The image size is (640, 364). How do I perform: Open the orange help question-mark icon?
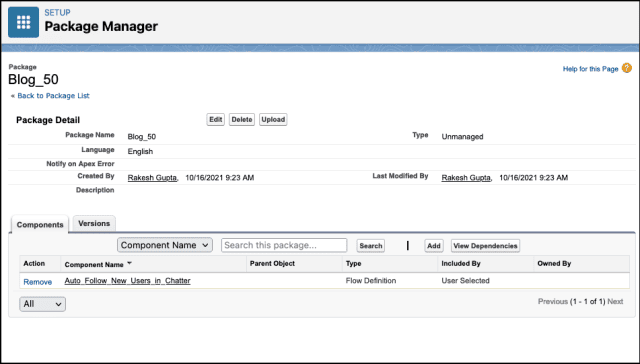627,69
